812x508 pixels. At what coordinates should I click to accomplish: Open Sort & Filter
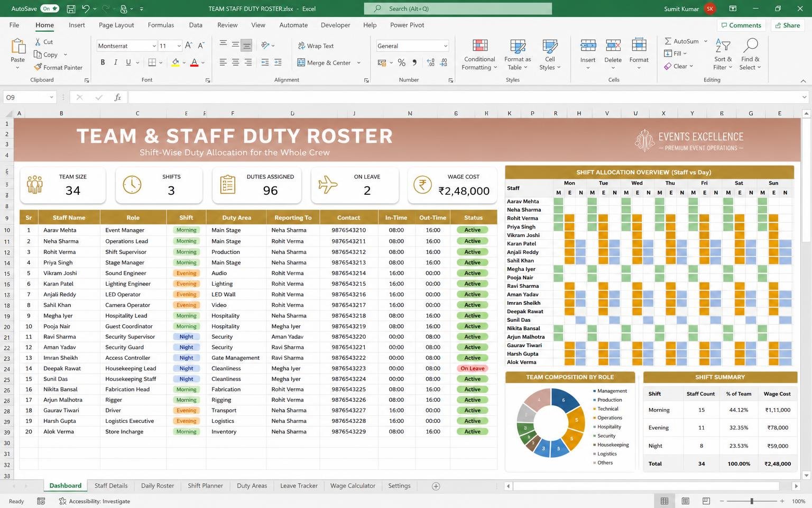[723, 55]
